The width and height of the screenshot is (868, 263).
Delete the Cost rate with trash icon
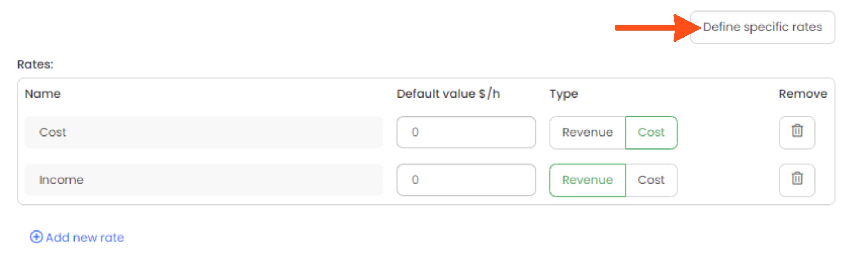point(797,132)
